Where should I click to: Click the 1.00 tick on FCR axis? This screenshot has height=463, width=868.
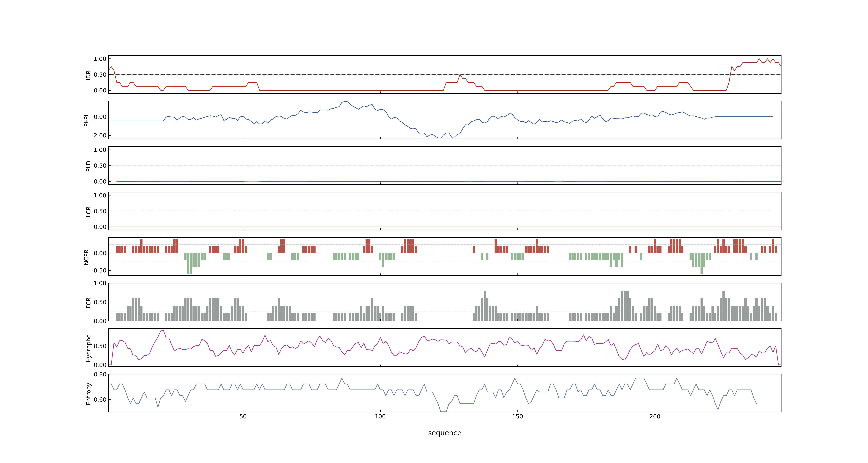100,283
